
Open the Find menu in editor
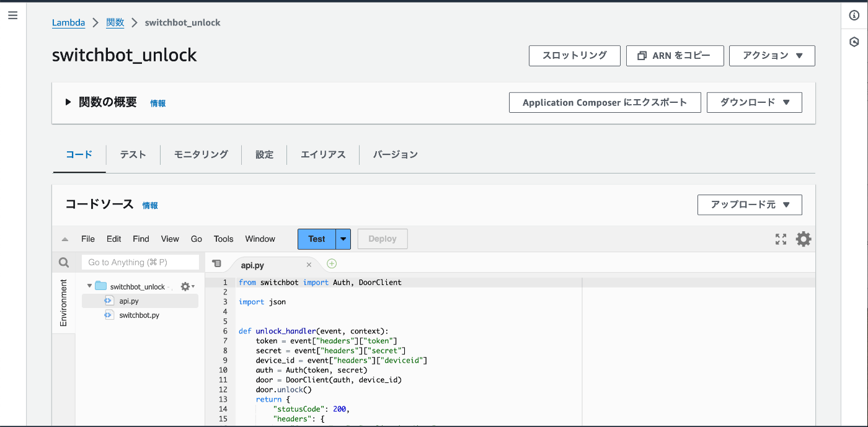coord(141,239)
